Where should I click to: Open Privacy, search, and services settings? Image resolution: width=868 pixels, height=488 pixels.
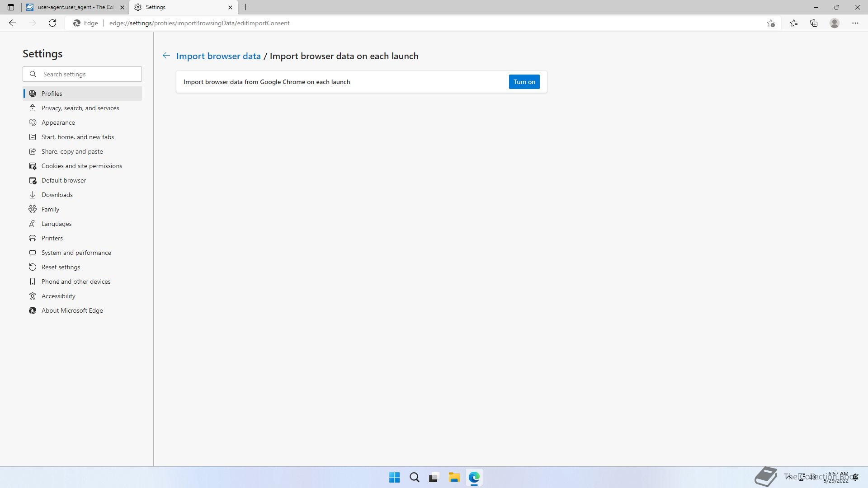(x=80, y=108)
